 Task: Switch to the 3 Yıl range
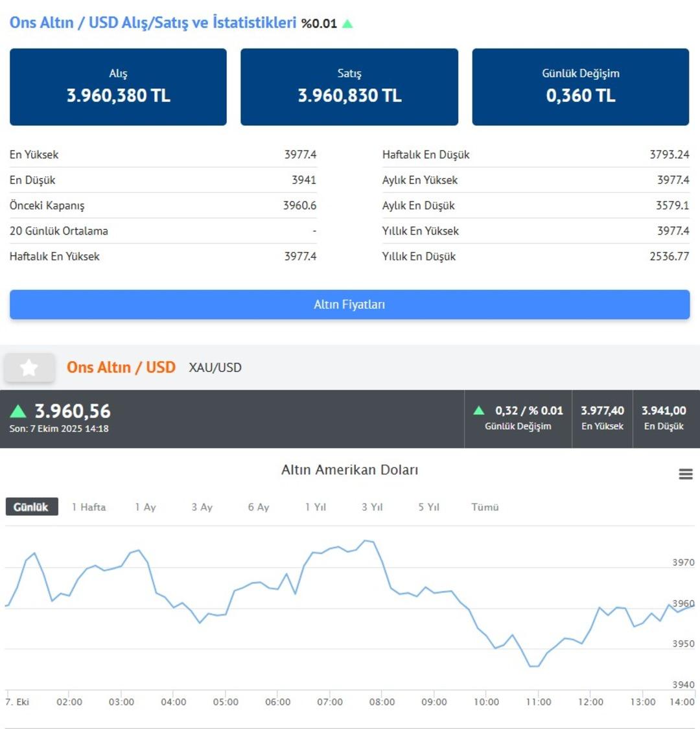pos(372,507)
